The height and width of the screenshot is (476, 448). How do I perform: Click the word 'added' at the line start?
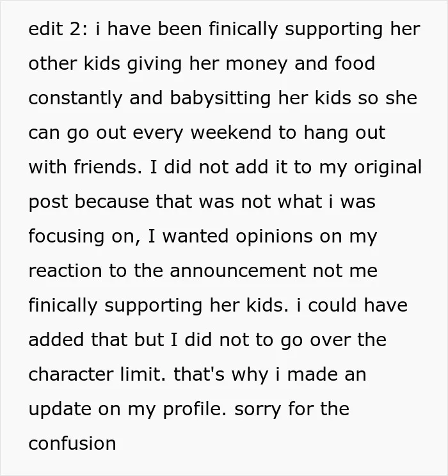[x=56, y=339]
